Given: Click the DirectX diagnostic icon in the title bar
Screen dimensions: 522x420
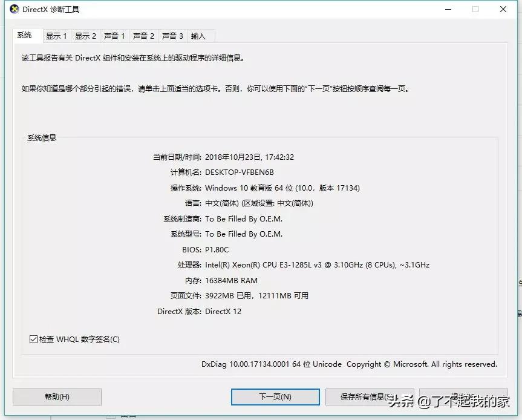Looking at the screenshot, I should click(x=13, y=9).
